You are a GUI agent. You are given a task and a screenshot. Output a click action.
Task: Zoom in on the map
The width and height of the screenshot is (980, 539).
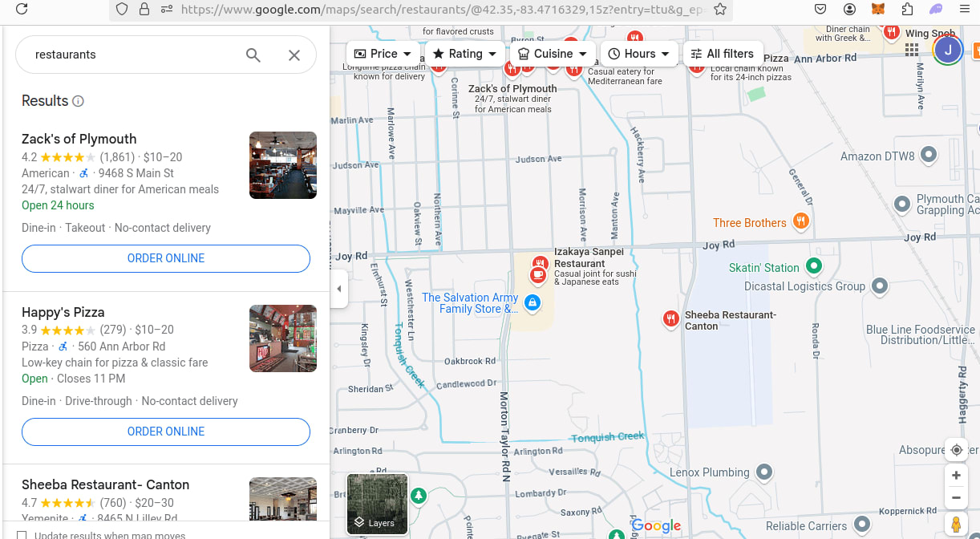coord(956,476)
